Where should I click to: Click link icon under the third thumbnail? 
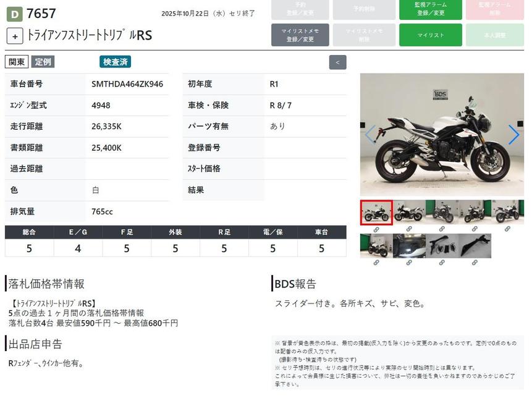[x=442, y=229]
